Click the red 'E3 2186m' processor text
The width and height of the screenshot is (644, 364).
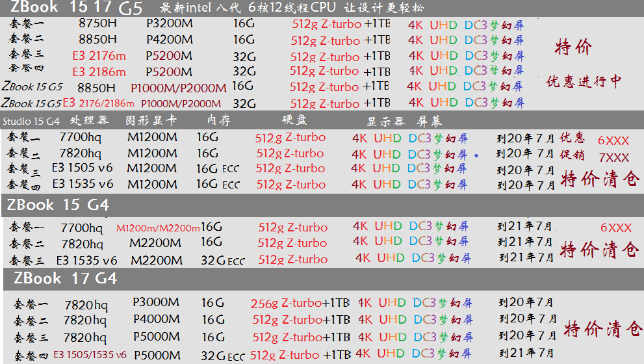pyautogui.click(x=99, y=72)
